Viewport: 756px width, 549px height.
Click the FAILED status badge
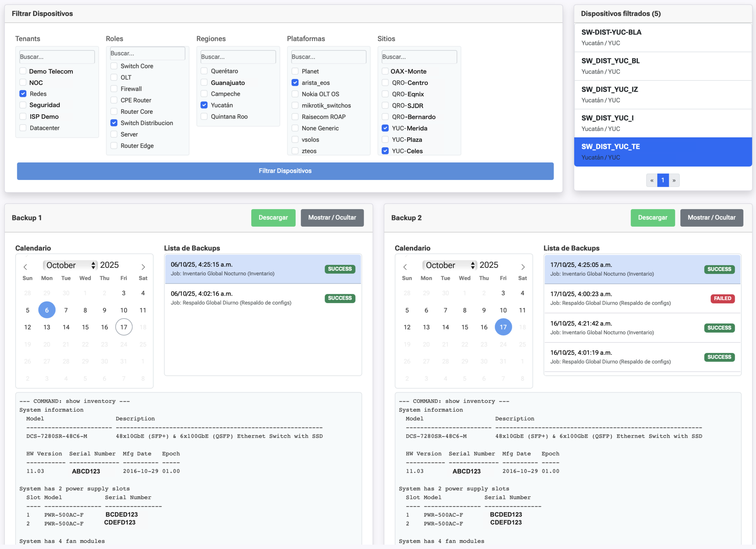722,298
